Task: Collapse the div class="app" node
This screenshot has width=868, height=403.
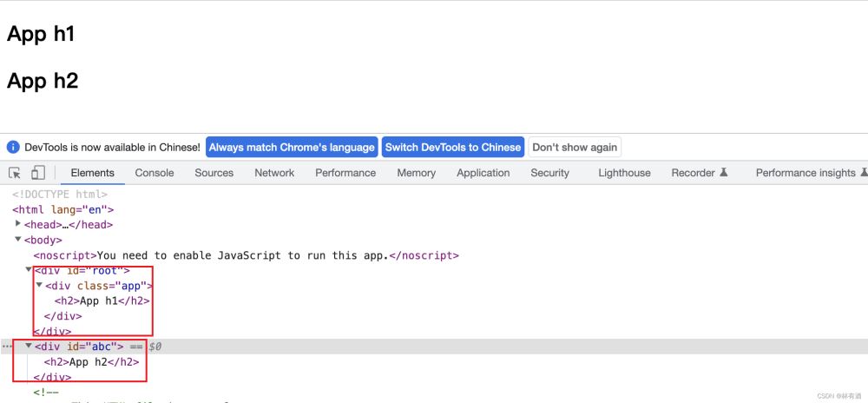Action: [x=39, y=286]
